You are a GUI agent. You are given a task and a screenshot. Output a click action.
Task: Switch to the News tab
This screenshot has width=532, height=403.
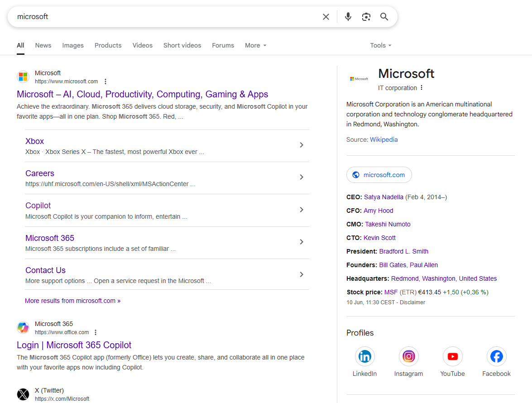click(43, 45)
